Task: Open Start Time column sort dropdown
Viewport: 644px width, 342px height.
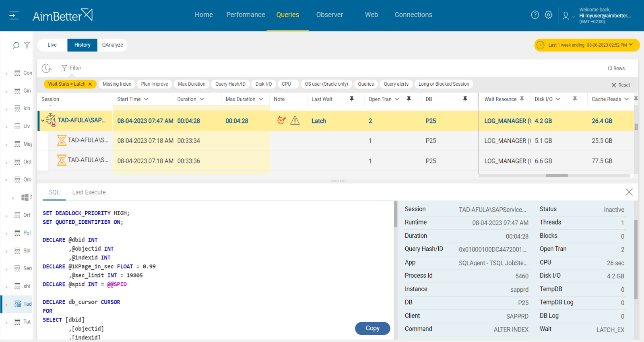Action: [146, 99]
